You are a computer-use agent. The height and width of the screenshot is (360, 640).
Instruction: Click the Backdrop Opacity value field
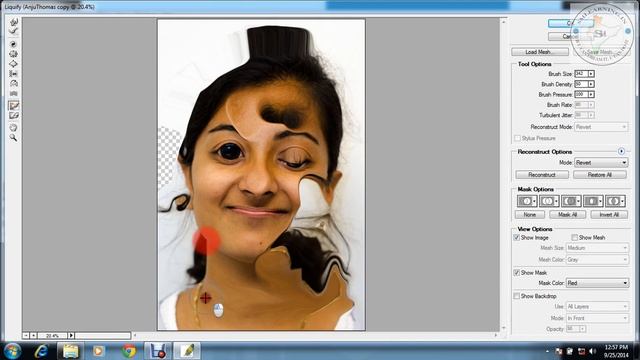573,329
